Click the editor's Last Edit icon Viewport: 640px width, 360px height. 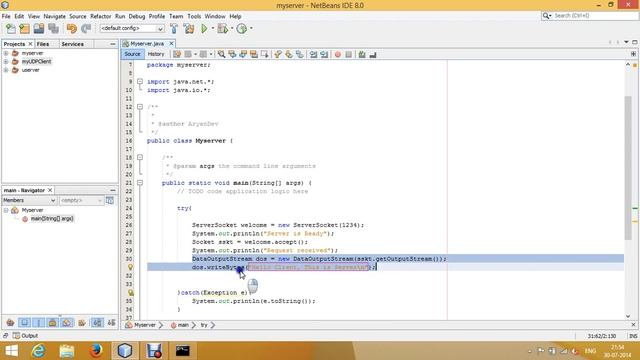tap(177, 54)
